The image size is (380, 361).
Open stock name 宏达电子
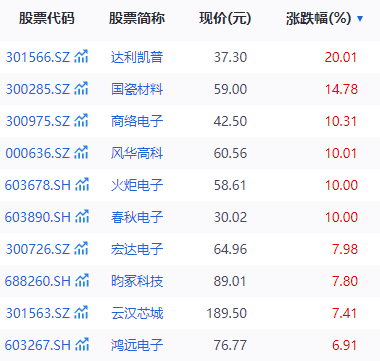pyautogui.click(x=137, y=249)
